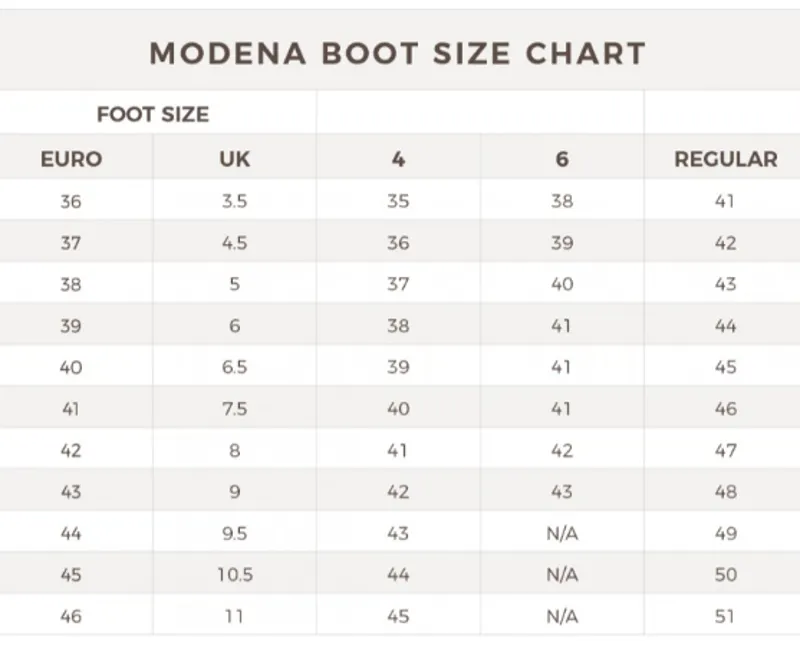
Task: Select the Euro 46 cell
Action: click(71, 616)
